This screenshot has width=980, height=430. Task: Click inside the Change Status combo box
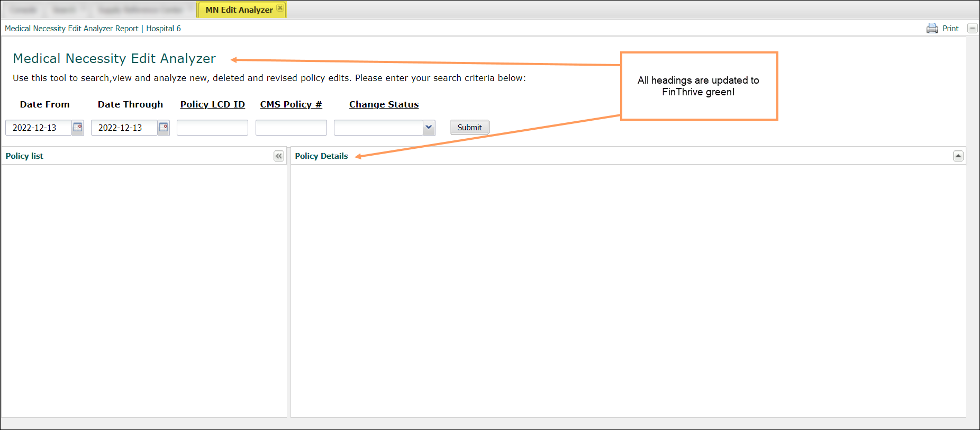(378, 128)
